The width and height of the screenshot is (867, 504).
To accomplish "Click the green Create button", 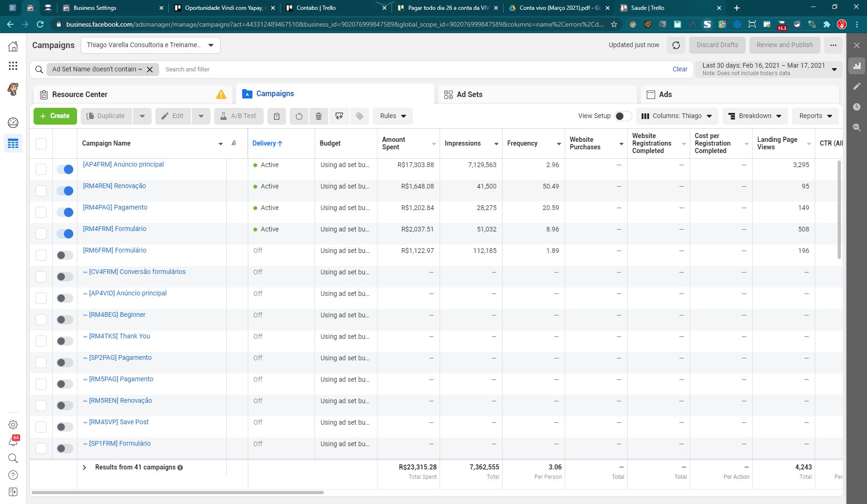I will point(55,116).
